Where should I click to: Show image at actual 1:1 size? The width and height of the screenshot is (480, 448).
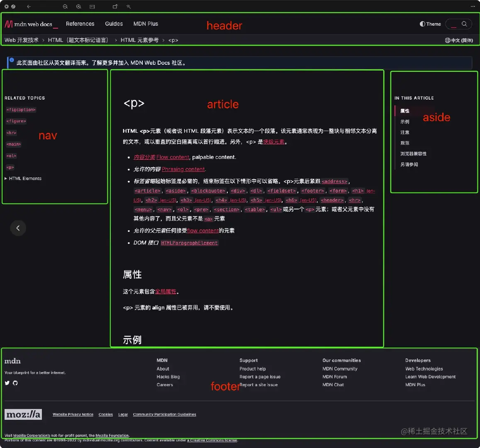(x=92, y=6)
